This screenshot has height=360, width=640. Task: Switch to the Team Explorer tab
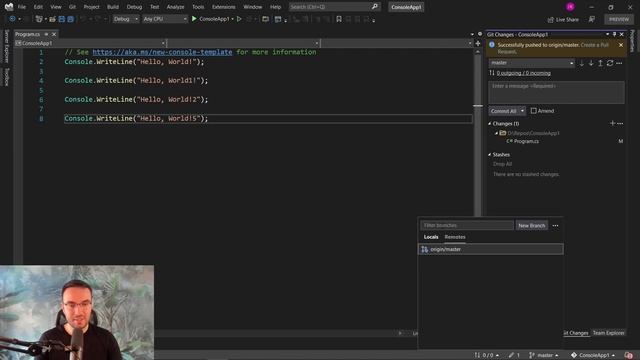[x=608, y=333]
